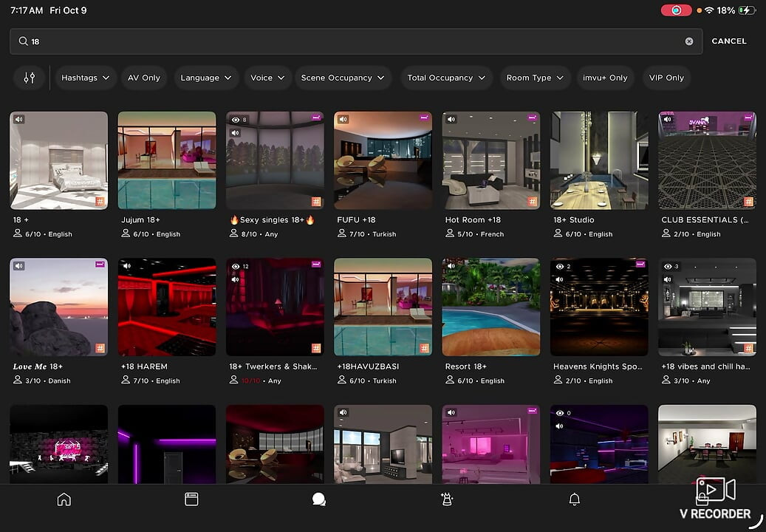The height and width of the screenshot is (532, 766).
Task: Tap the speaker icon on the FUFU +18 room
Action: tap(343, 119)
